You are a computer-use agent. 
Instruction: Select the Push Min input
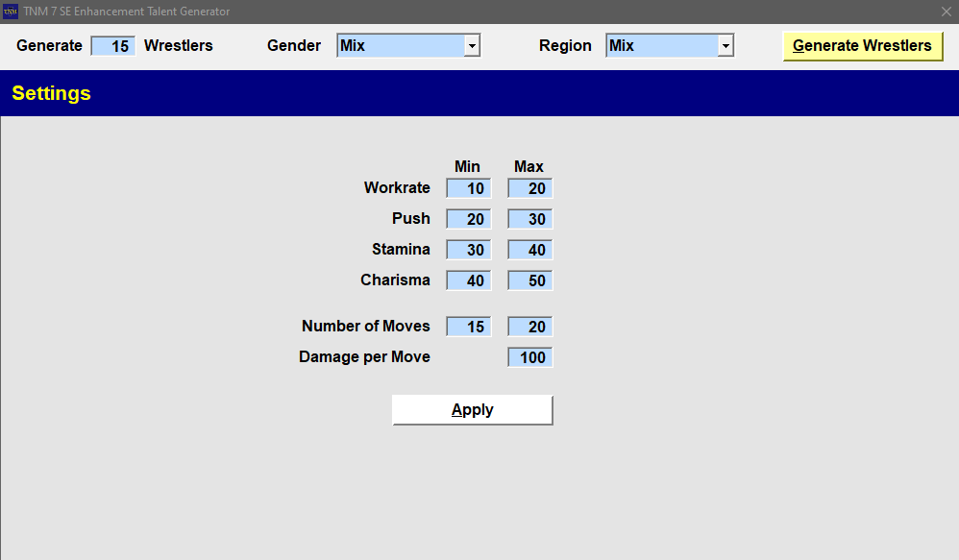point(469,219)
